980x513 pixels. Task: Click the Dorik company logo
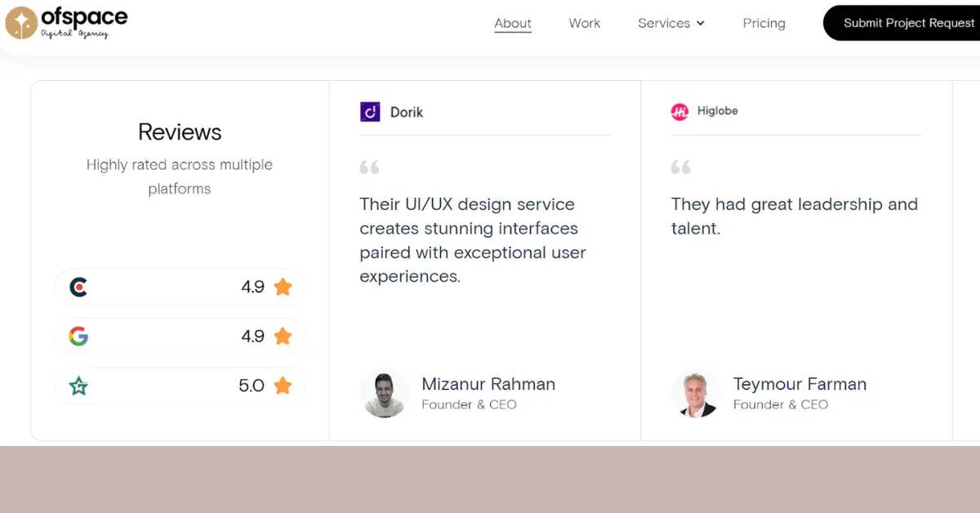click(x=368, y=111)
